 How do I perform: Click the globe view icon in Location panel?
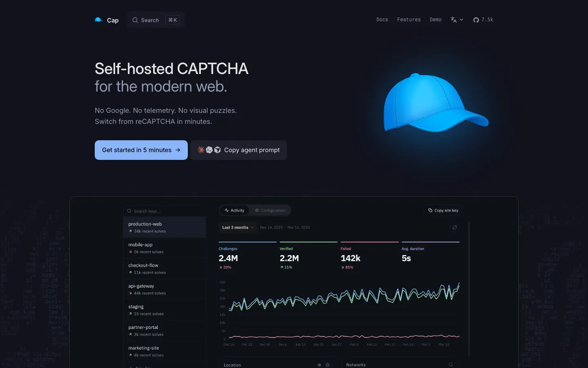[x=327, y=365]
